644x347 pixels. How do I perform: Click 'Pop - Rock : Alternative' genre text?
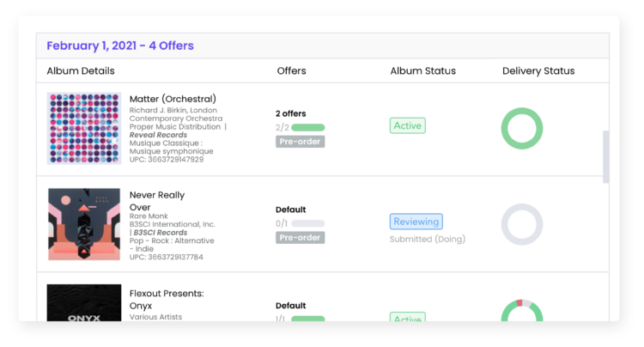point(172,241)
